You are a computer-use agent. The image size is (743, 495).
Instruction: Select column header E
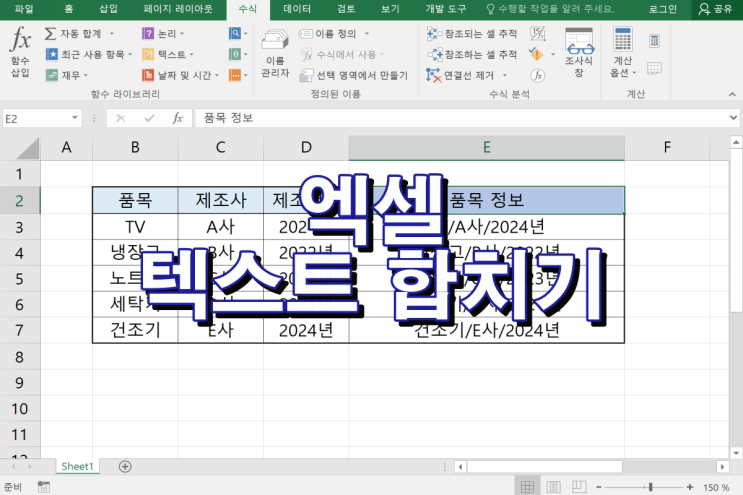point(487,148)
